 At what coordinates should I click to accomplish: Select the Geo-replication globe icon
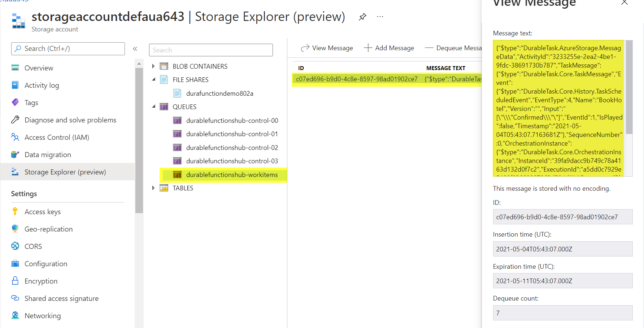15,229
